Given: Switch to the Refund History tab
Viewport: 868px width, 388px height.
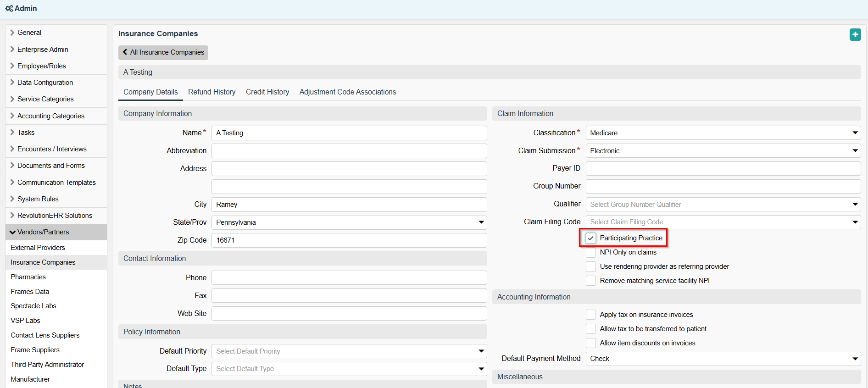Looking at the screenshot, I should 211,92.
